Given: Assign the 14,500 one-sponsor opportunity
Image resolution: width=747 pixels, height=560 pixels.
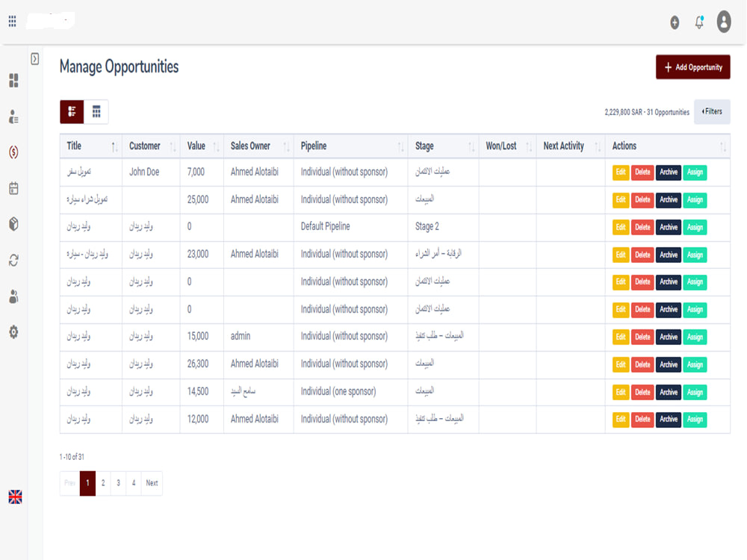Looking at the screenshot, I should [x=695, y=393].
